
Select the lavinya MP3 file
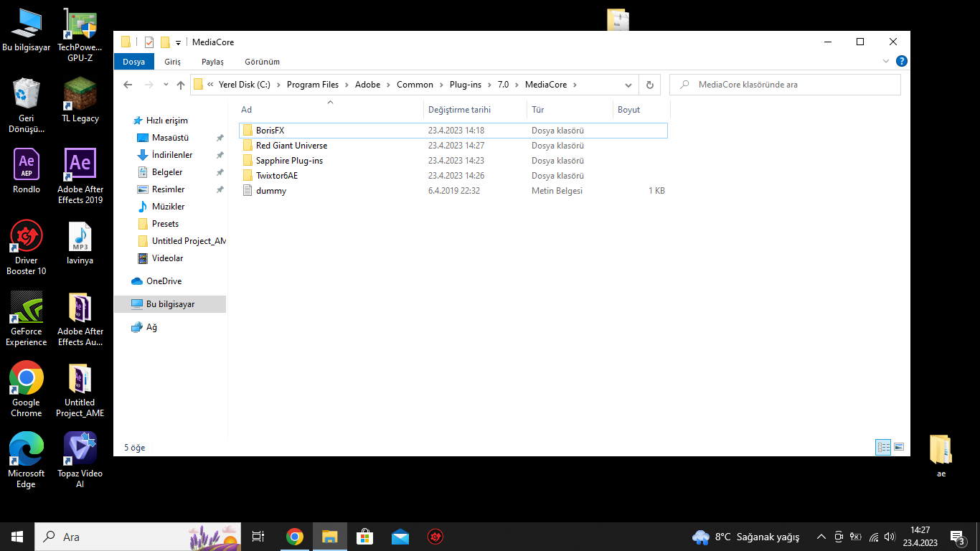pyautogui.click(x=80, y=242)
